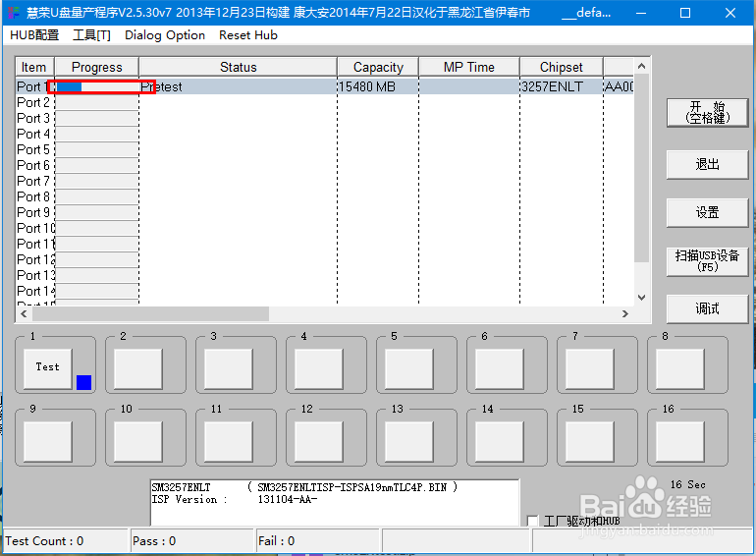Click the 16 Sec timer text
Screen dimensions: 756x556
[x=688, y=484]
